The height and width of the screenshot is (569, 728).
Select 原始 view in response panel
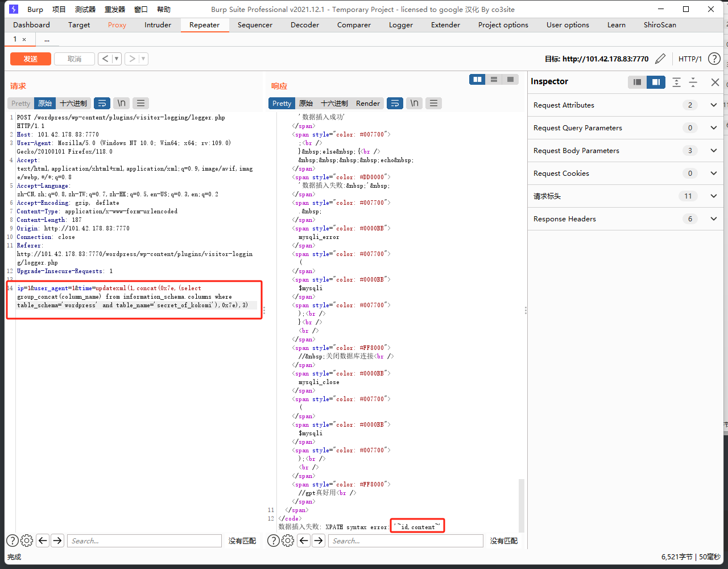click(x=306, y=103)
